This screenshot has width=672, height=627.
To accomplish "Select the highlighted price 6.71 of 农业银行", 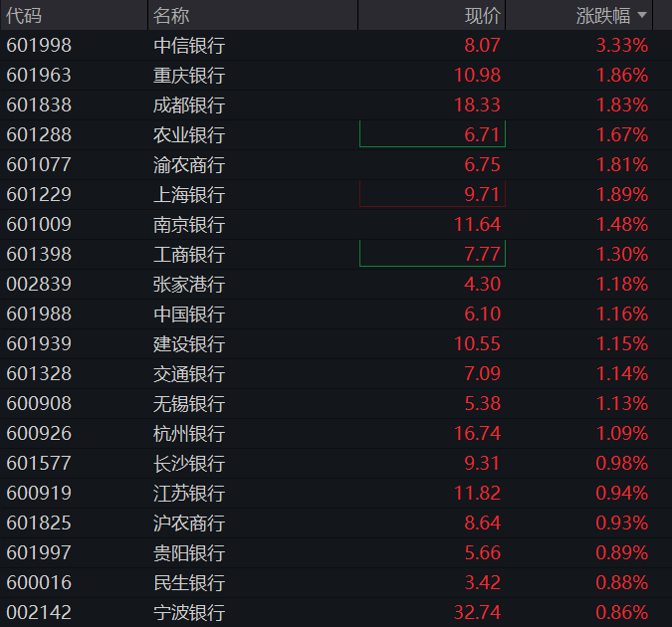I will pos(432,134).
